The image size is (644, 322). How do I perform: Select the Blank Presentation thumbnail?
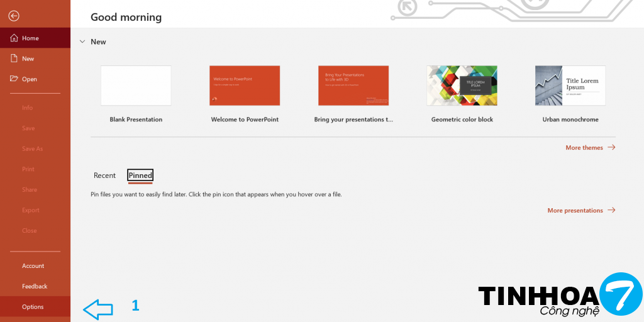click(x=136, y=86)
